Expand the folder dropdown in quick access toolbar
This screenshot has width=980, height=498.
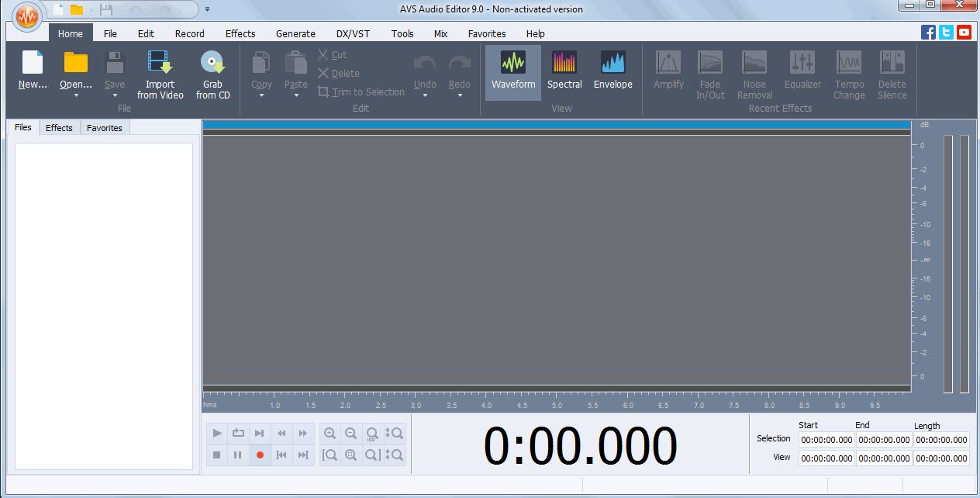(91, 9)
